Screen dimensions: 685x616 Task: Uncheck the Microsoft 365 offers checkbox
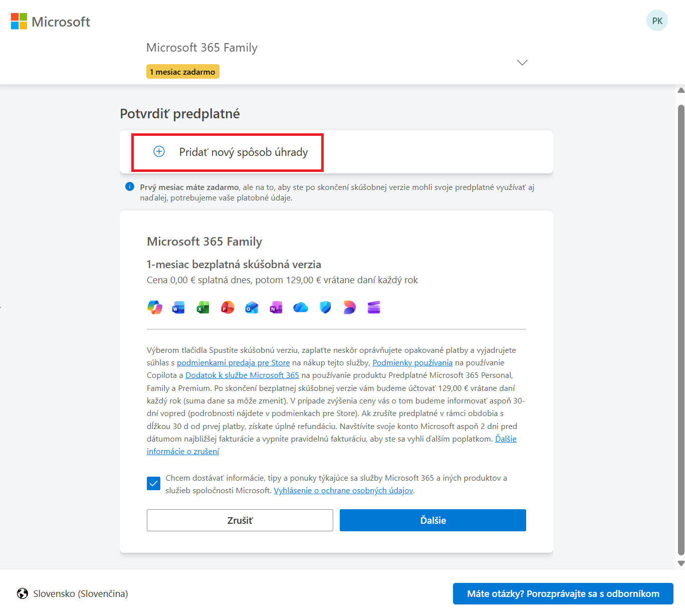153,484
